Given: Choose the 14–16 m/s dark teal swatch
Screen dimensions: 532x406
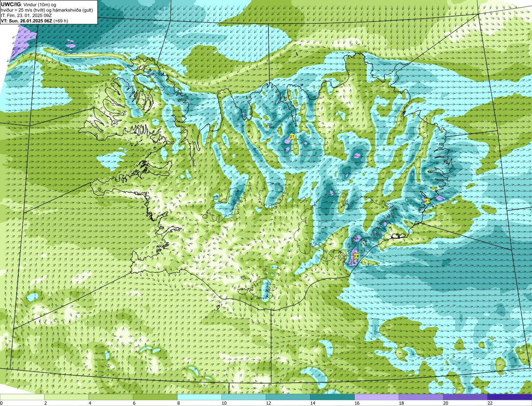Looking at the screenshot, I should pyautogui.click(x=332, y=397).
